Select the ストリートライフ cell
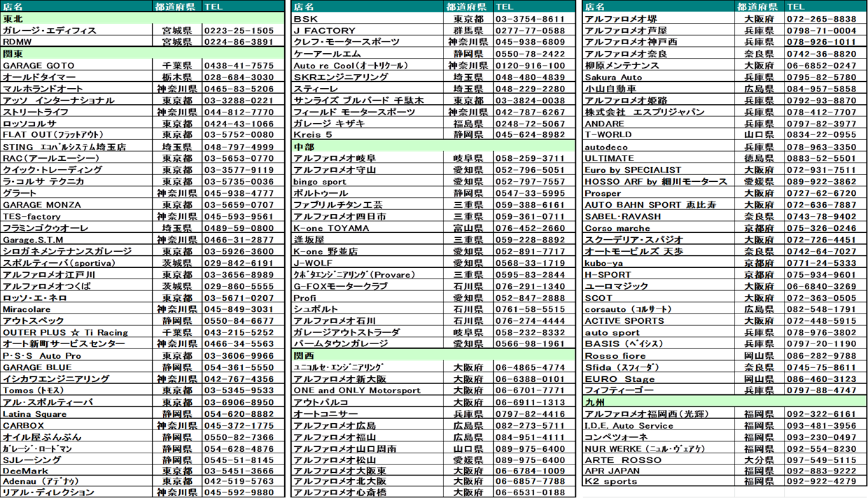 click(x=76, y=112)
